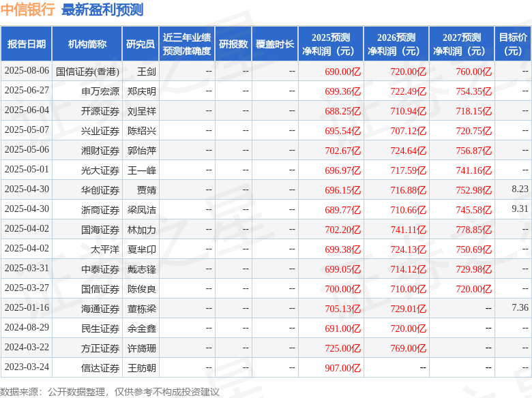Click the target price 8.23

[x=520, y=189]
